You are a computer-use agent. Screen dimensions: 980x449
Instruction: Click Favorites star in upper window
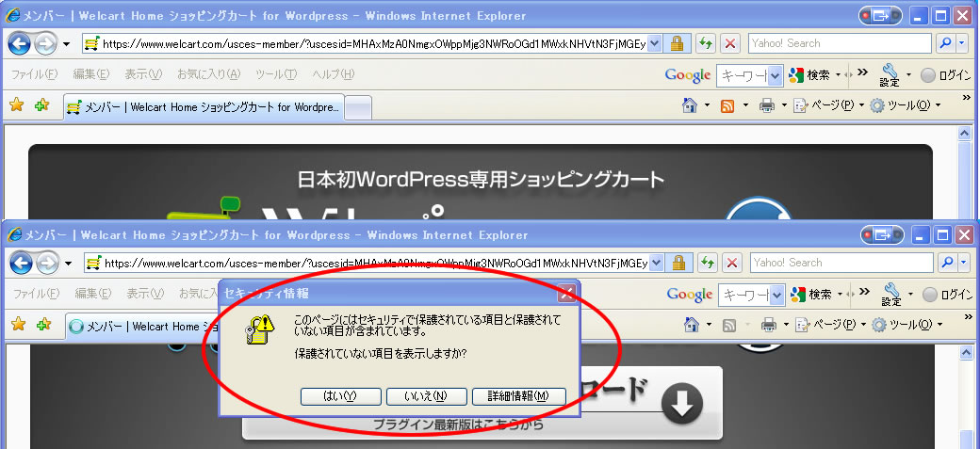[x=16, y=105]
